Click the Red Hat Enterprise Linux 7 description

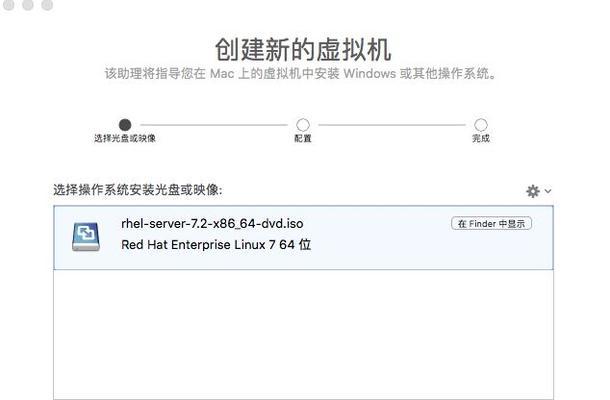(x=216, y=245)
